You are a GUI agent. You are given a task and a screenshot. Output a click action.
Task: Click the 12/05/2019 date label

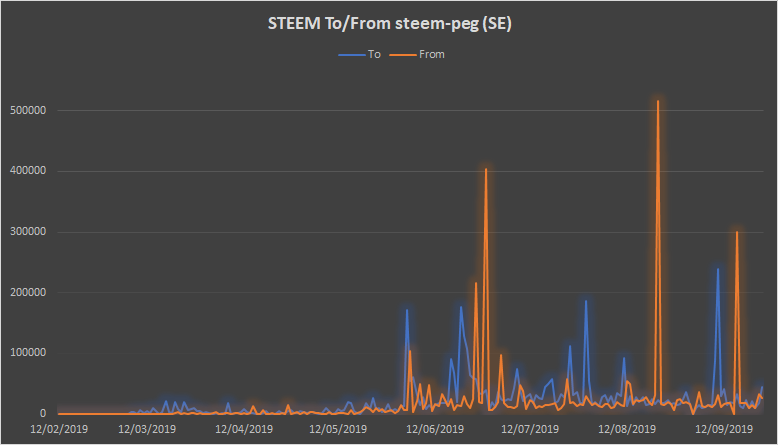338,429
